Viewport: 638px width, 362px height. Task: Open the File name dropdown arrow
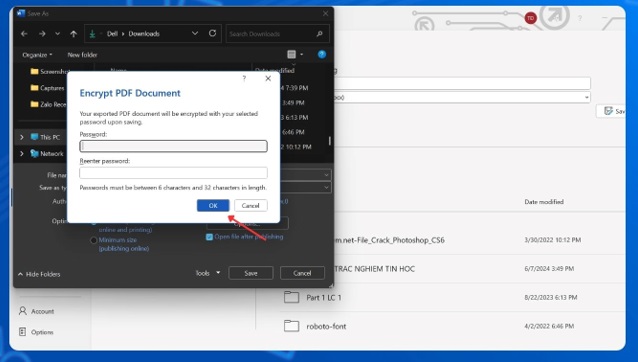(x=326, y=175)
